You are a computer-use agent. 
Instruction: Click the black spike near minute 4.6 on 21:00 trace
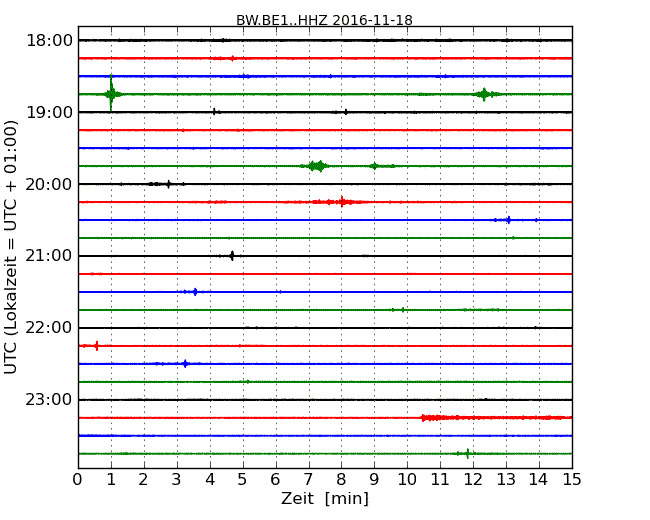[232, 256]
